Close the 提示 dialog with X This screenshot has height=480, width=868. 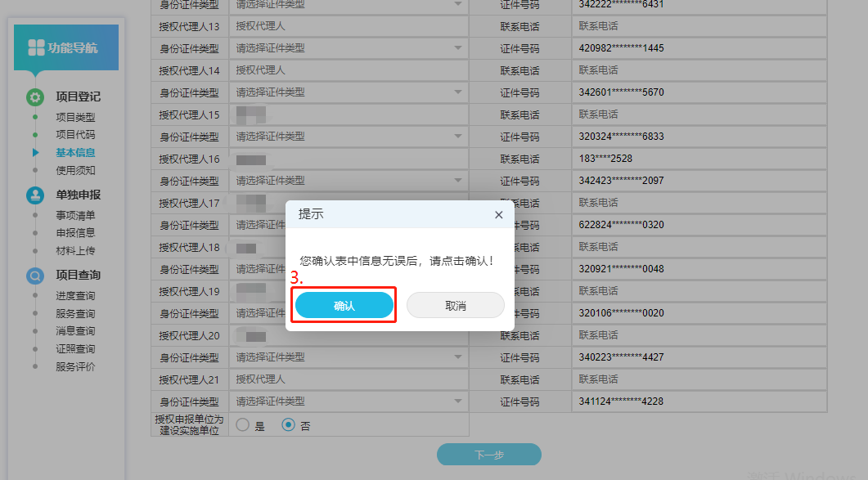click(498, 215)
